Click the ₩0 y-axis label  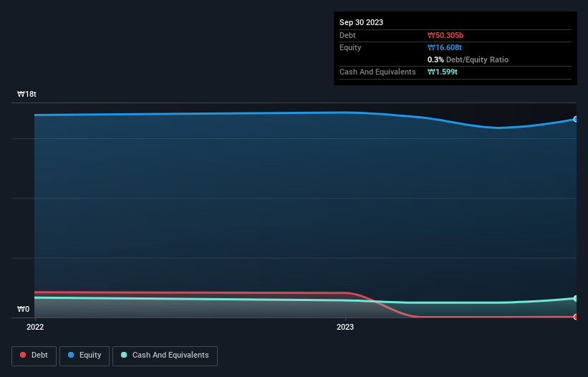(x=23, y=309)
